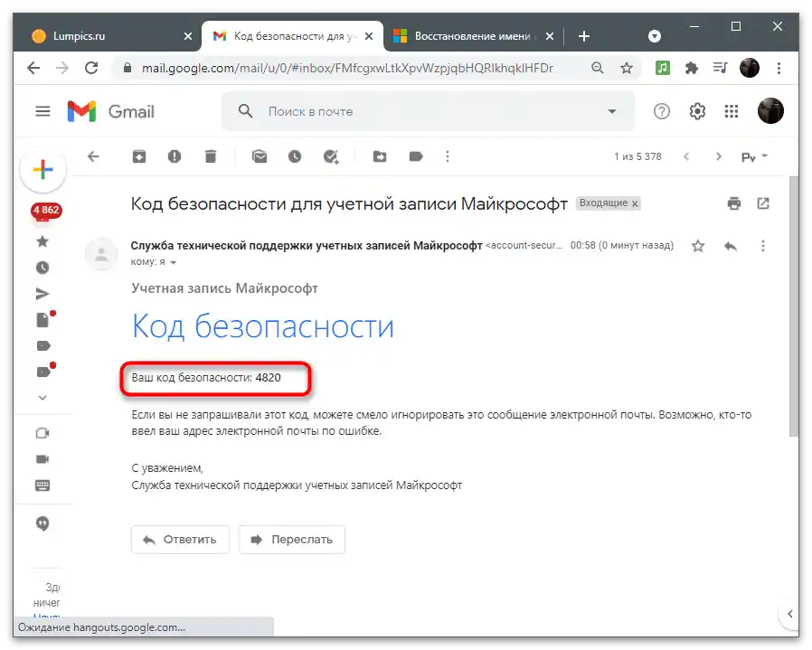The image size is (812, 650).
Task: Add email to tasks
Action: pos(331,156)
